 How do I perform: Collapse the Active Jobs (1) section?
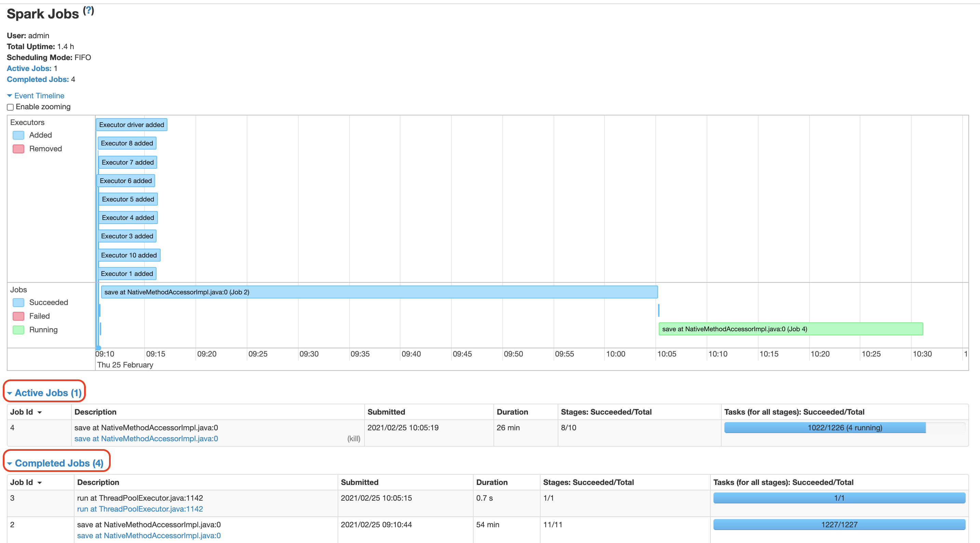tap(44, 393)
